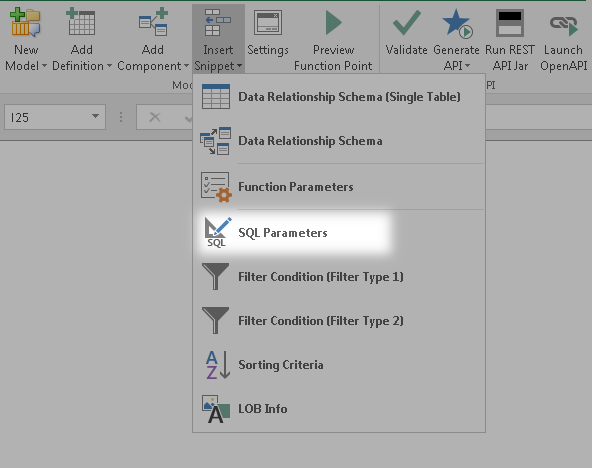This screenshot has width=592, height=468.
Task: Open the Name Box dropdown beside I25
Action: point(95,117)
